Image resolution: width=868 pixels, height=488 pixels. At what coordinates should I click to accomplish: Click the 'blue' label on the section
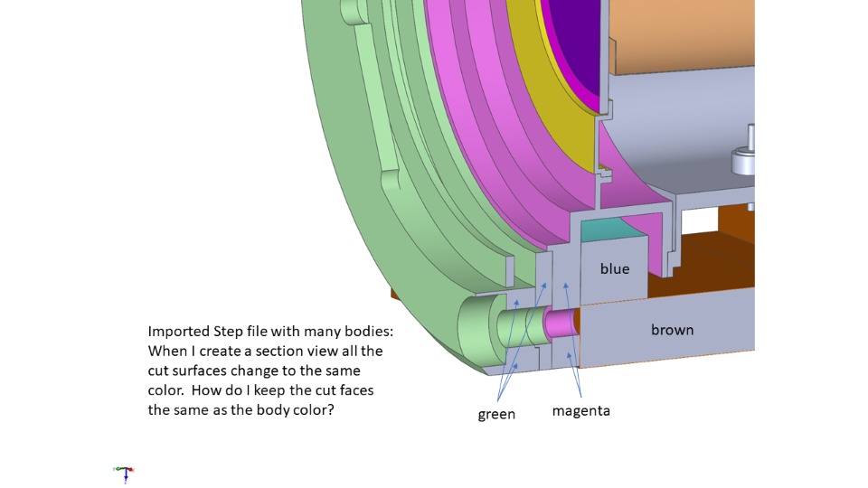(615, 269)
